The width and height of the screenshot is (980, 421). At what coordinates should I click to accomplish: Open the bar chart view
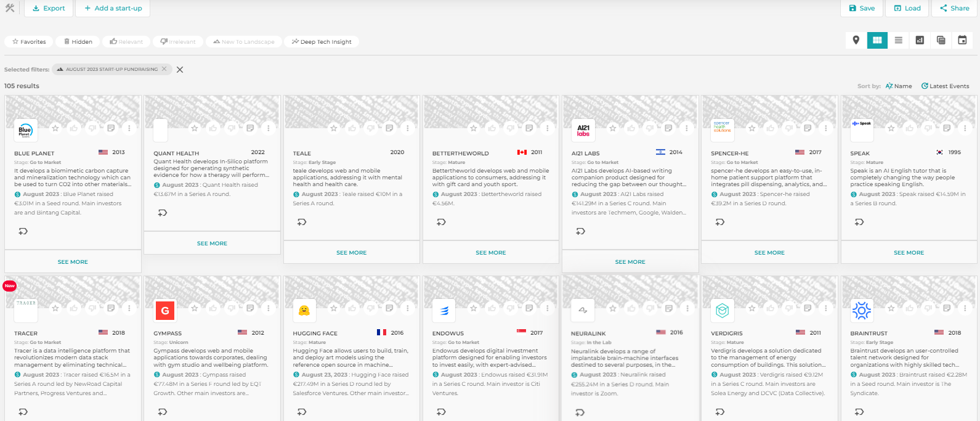920,40
